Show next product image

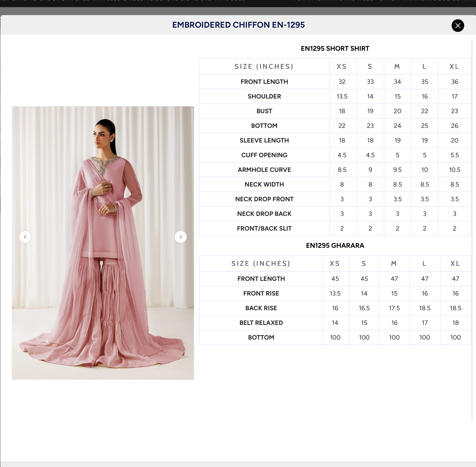click(x=181, y=237)
